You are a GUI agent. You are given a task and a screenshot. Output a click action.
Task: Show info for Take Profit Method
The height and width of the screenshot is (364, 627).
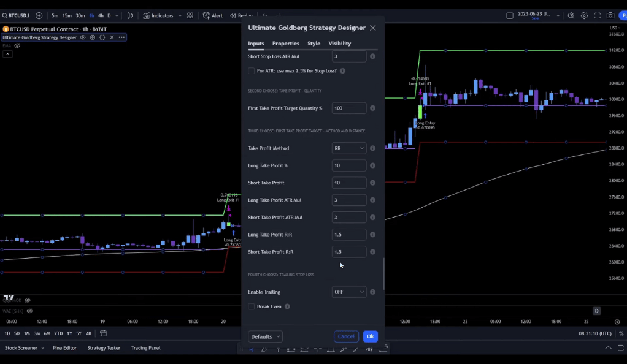coord(372,148)
